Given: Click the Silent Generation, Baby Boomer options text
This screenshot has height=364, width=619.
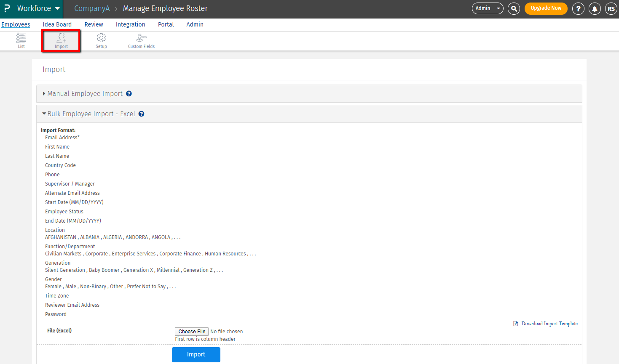Looking at the screenshot, I should pyautogui.click(x=134, y=270).
